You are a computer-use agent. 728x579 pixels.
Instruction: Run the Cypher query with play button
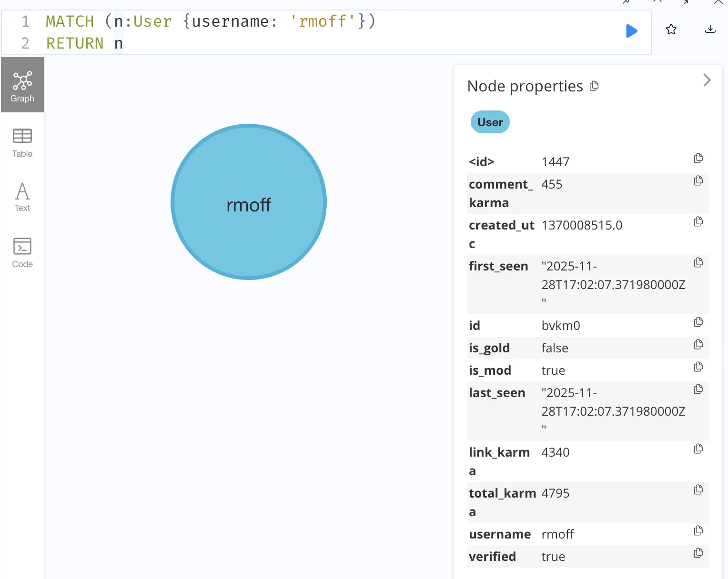(631, 31)
